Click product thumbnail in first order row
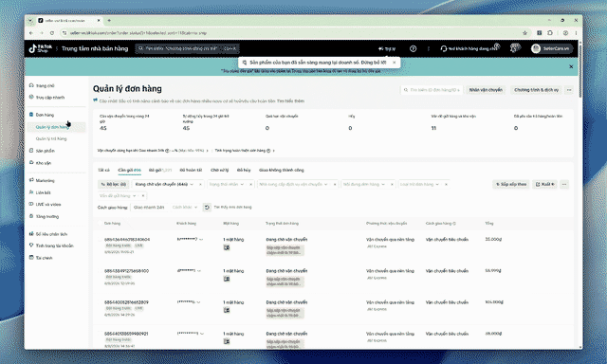The image size is (607, 364). 227,247
